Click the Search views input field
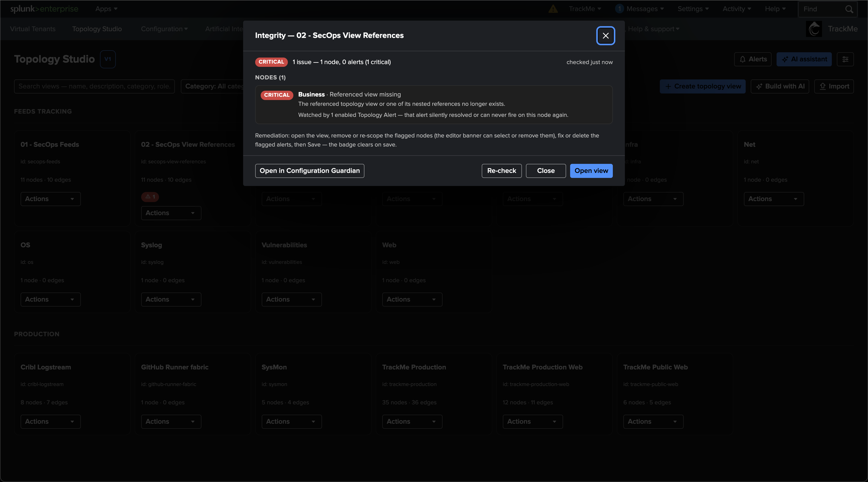Viewport: 868px width, 482px height. pos(94,86)
